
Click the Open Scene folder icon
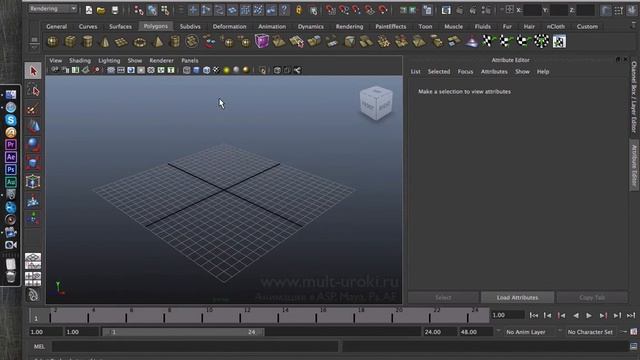coord(101,10)
